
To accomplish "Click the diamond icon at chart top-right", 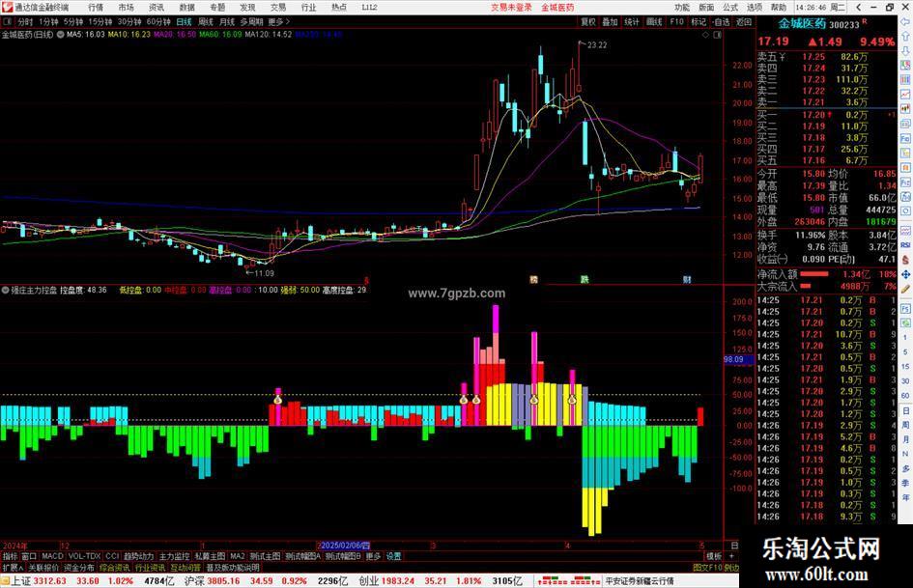I will coord(705,35).
